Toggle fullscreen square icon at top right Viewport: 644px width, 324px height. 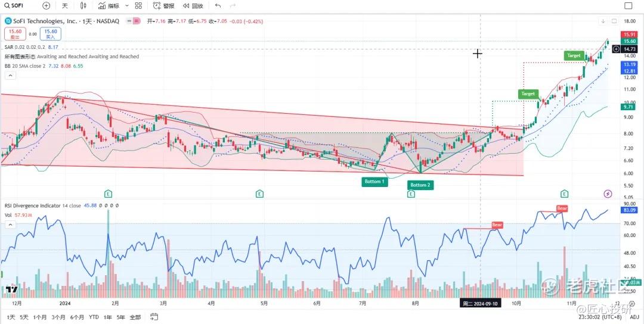tap(628, 6)
